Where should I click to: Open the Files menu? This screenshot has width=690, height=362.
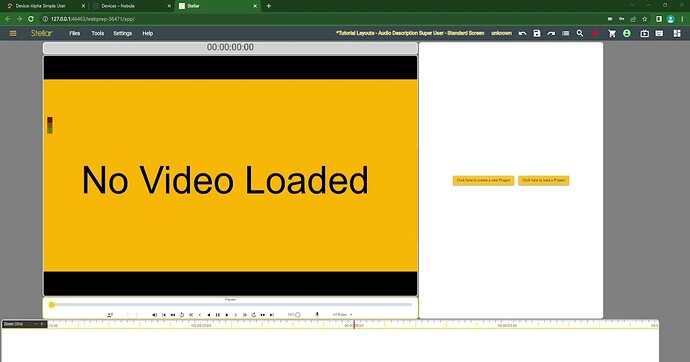pos(75,33)
